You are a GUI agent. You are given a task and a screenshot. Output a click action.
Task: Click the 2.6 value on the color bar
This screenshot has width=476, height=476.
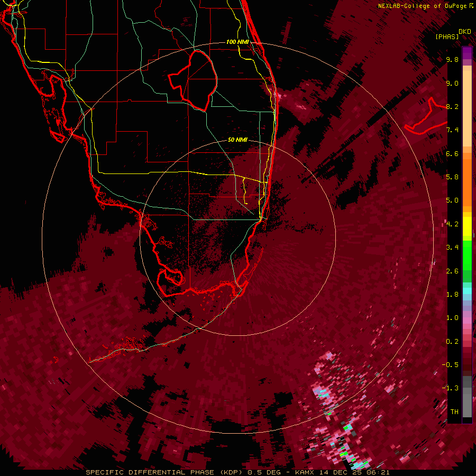coord(452,271)
